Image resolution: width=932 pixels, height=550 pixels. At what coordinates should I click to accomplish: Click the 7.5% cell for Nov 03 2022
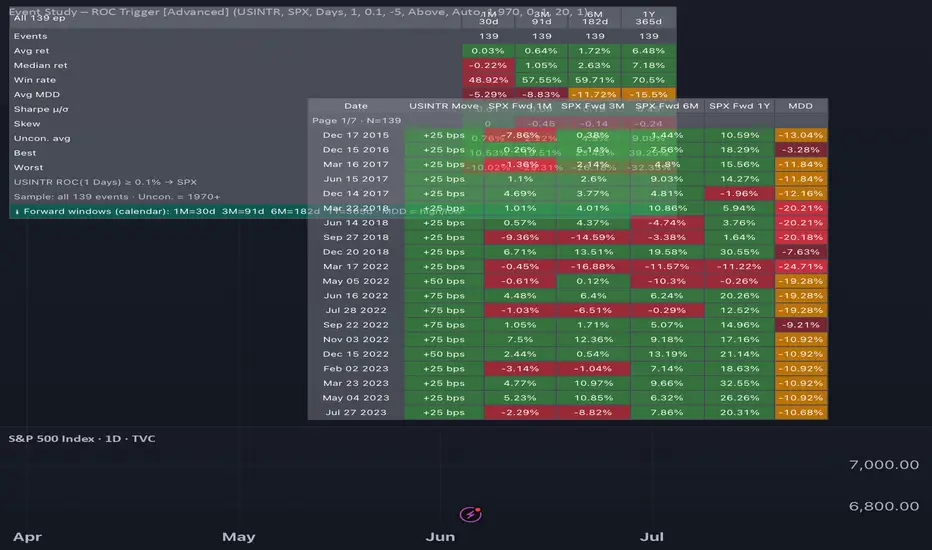(519, 339)
